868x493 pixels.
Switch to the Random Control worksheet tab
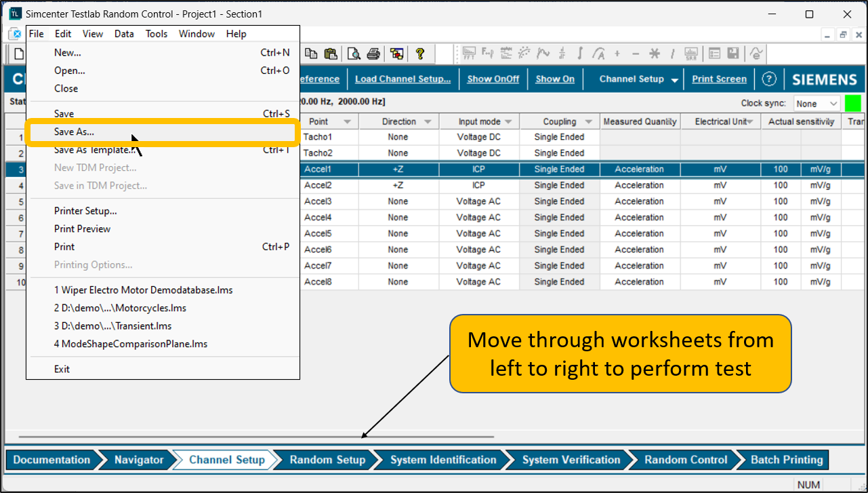pyautogui.click(x=686, y=460)
